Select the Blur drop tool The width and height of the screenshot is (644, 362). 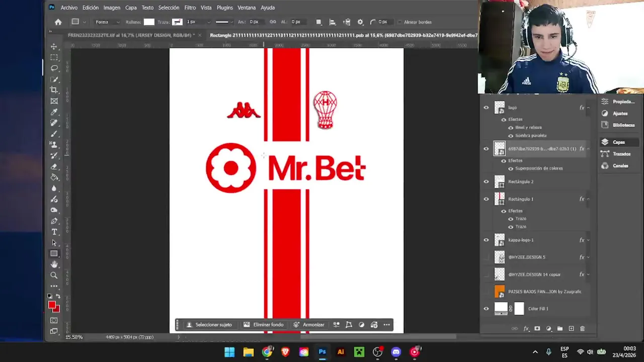[x=54, y=188]
